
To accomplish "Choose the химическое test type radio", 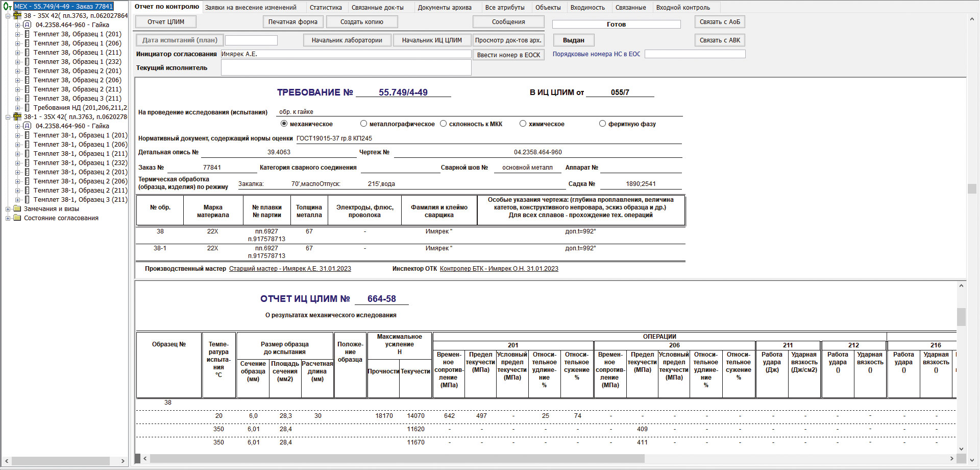I will (523, 124).
